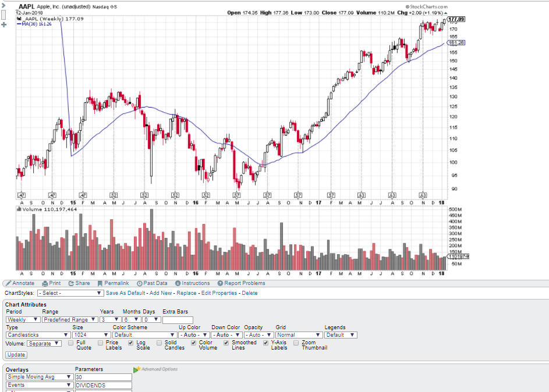
Task: Toggle the Y-Axis Labels checkbox
Action: click(x=265, y=343)
